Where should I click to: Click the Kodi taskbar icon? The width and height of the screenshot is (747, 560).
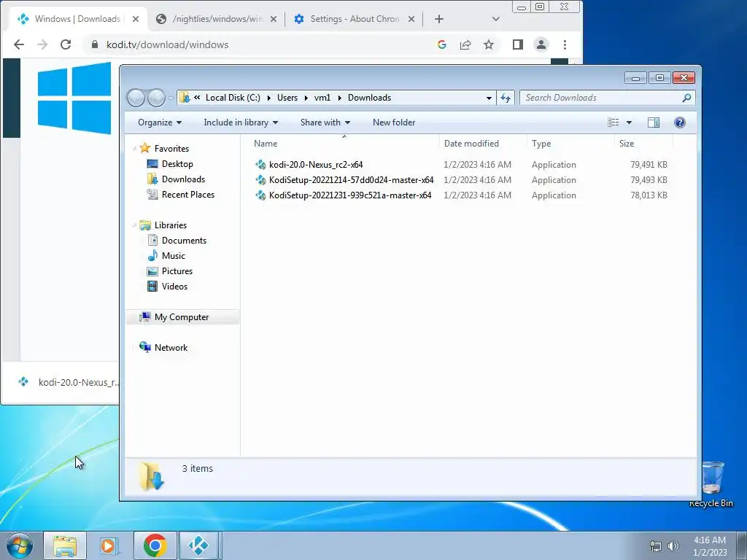coord(198,545)
